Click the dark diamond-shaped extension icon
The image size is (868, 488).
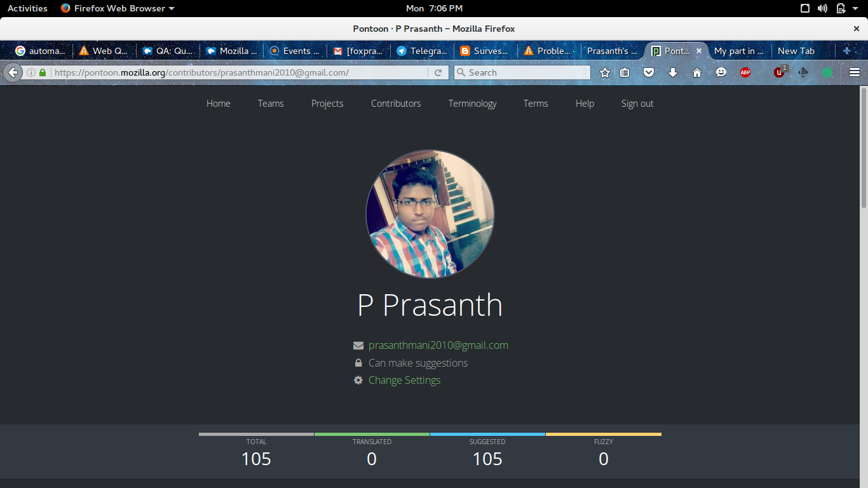pos(803,72)
